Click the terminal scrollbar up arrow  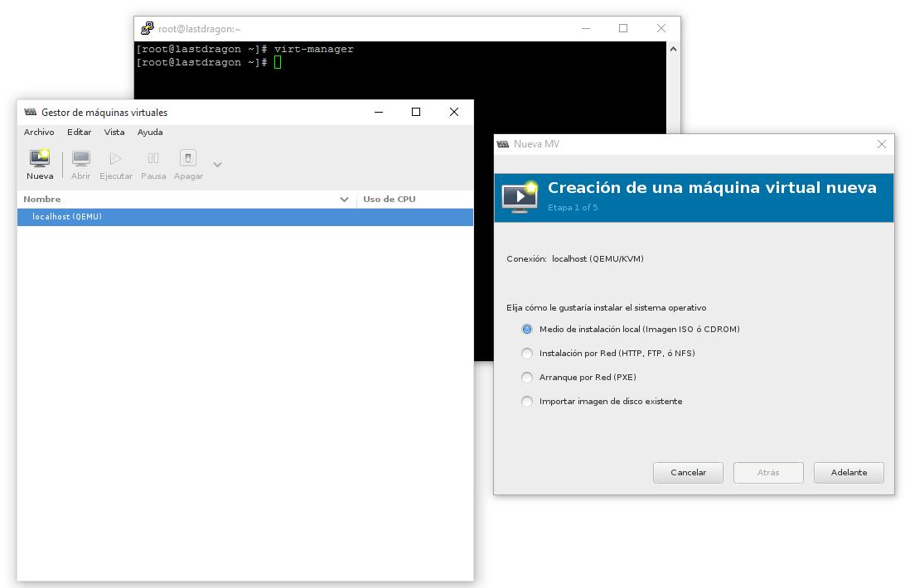point(673,49)
